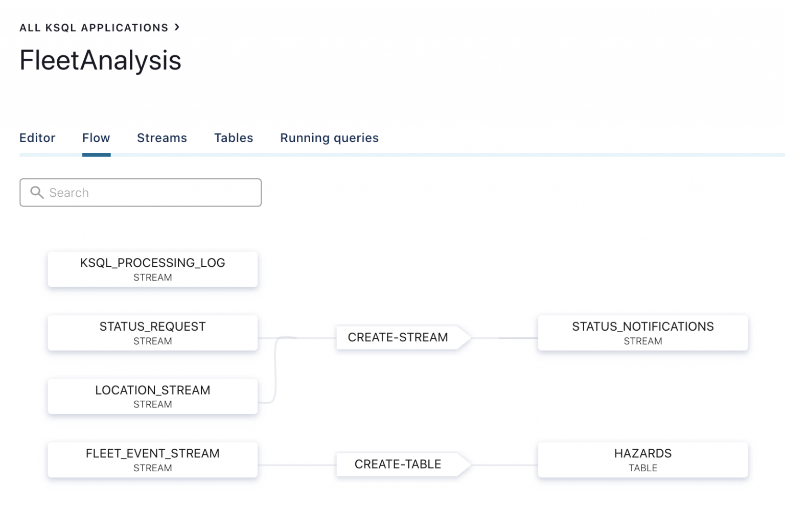
Task: Click the FleetAnalysis application title
Action: [x=100, y=60]
